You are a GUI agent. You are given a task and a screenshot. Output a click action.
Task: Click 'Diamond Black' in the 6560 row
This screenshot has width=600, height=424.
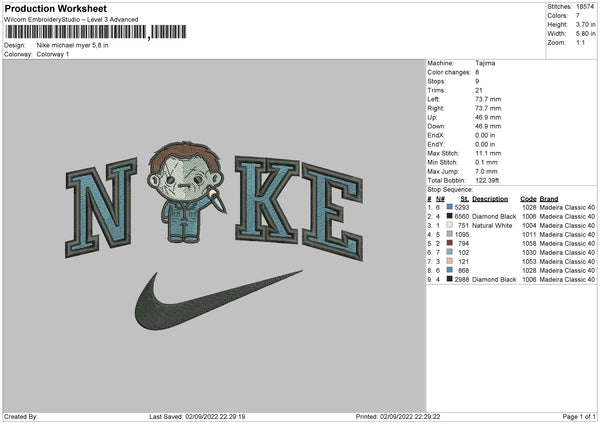tap(494, 217)
